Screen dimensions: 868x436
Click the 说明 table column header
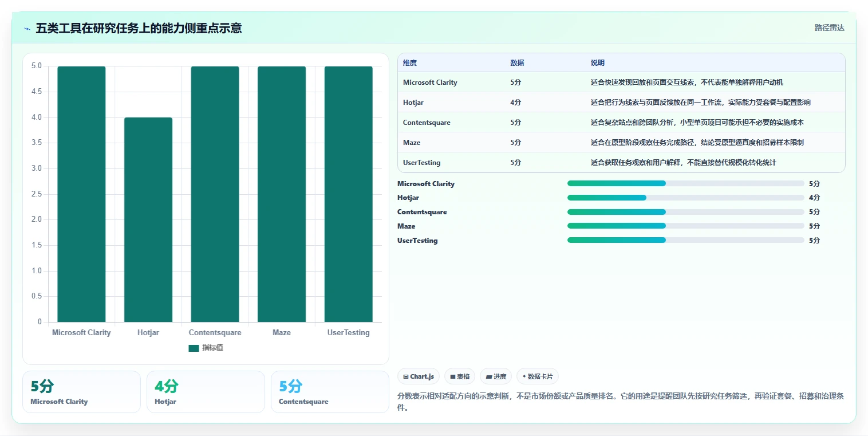(598, 63)
